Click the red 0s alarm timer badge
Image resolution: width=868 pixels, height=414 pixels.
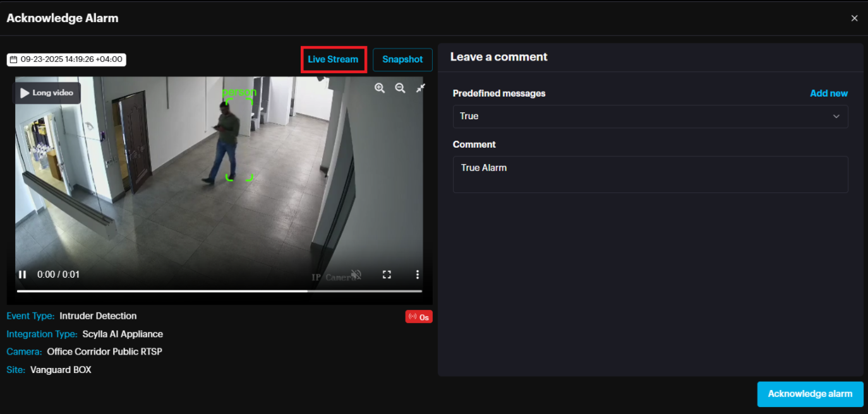click(x=419, y=317)
